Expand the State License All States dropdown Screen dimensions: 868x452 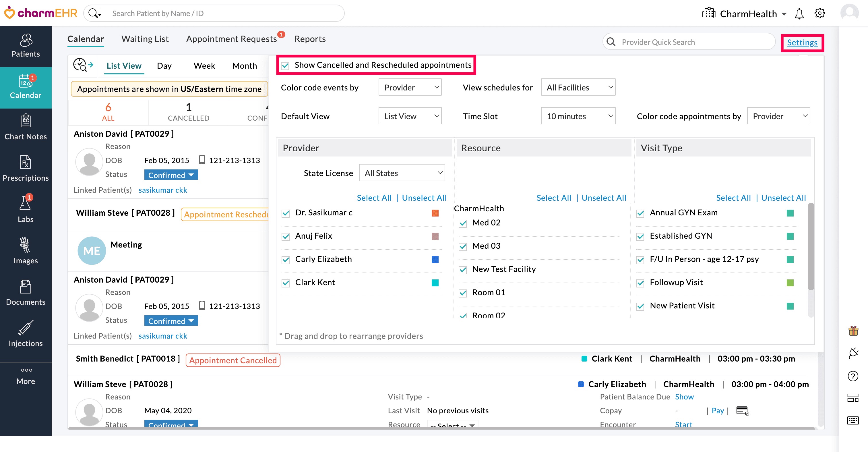[x=402, y=173]
